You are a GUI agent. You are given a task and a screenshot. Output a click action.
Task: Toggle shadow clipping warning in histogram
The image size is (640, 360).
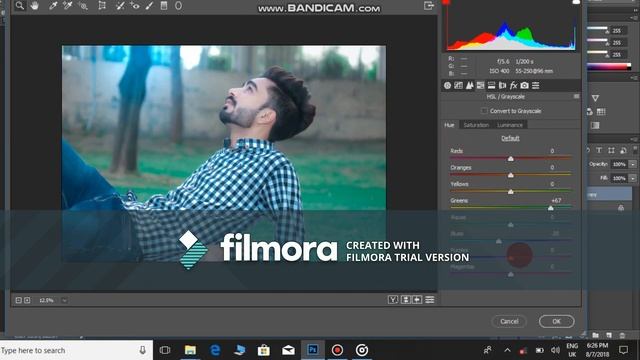click(446, 2)
